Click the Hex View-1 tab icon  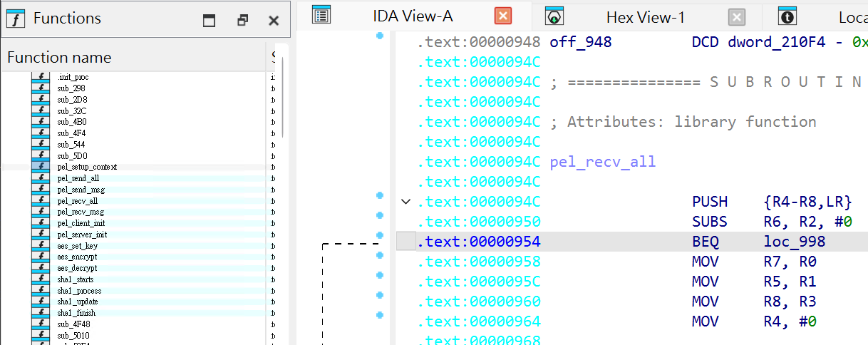[x=554, y=16]
